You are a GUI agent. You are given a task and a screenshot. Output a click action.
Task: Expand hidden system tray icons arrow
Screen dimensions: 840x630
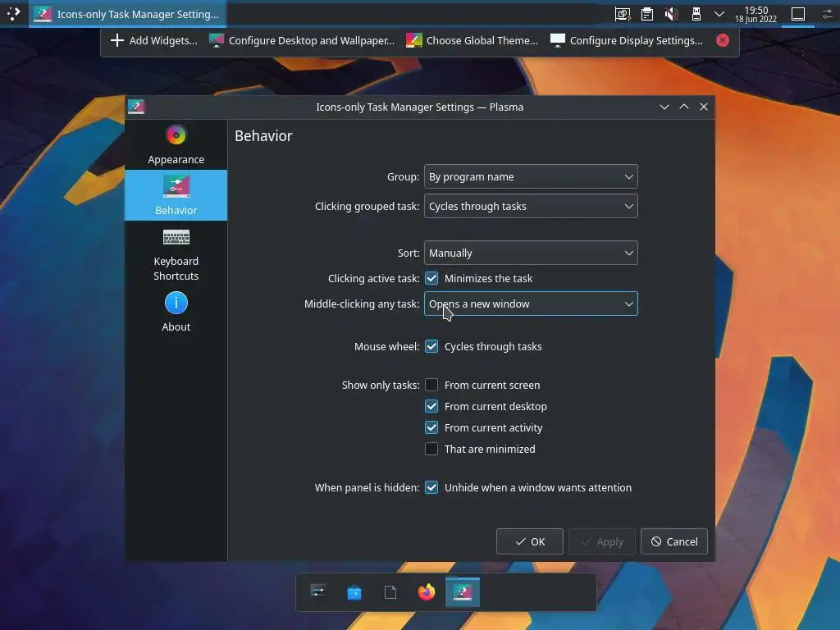719,14
